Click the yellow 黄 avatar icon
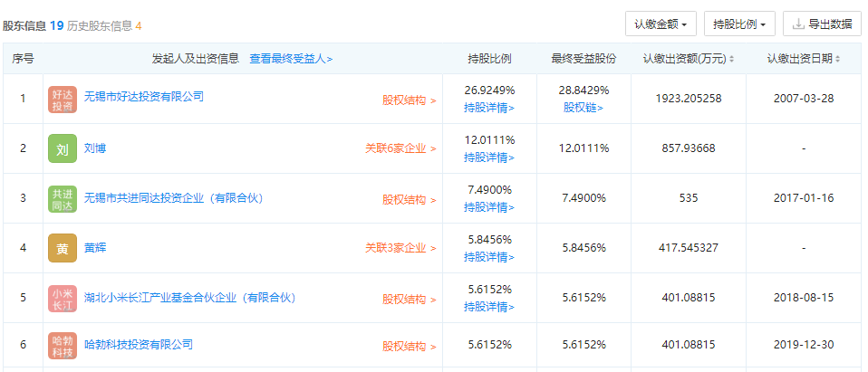Viewport: 868px width, 372px height. point(63,248)
